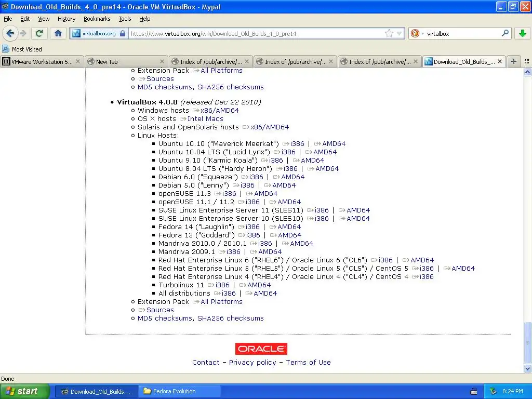532x399 pixels.
Task: Download Ubuntu 10.10 Maverick Meerkat i386
Action: pos(297,143)
